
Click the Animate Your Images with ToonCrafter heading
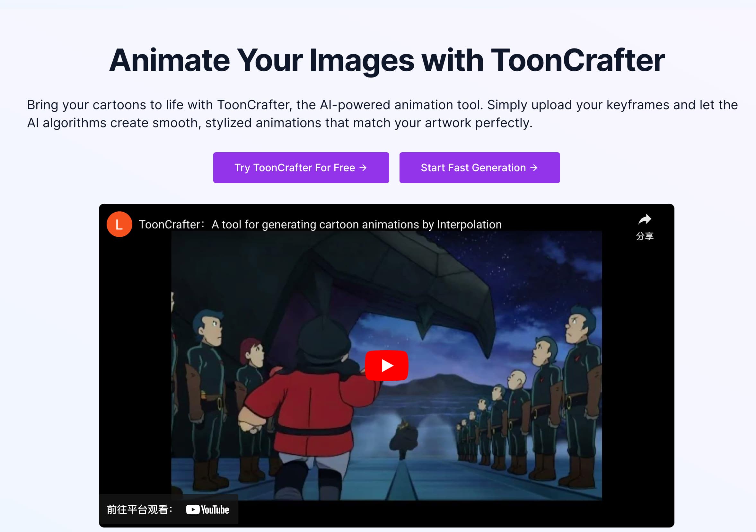coord(387,60)
